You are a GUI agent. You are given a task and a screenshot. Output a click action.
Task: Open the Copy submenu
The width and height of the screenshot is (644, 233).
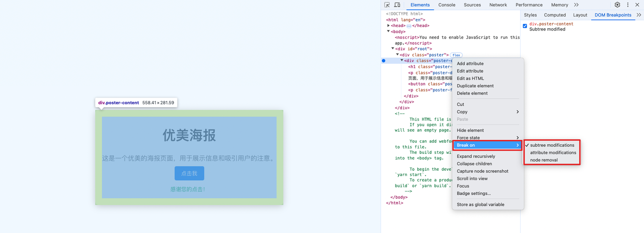tap(487, 112)
